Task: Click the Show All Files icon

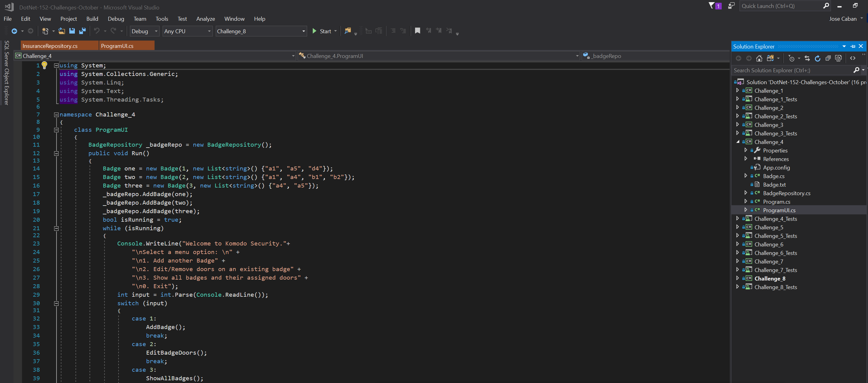Action: click(838, 58)
